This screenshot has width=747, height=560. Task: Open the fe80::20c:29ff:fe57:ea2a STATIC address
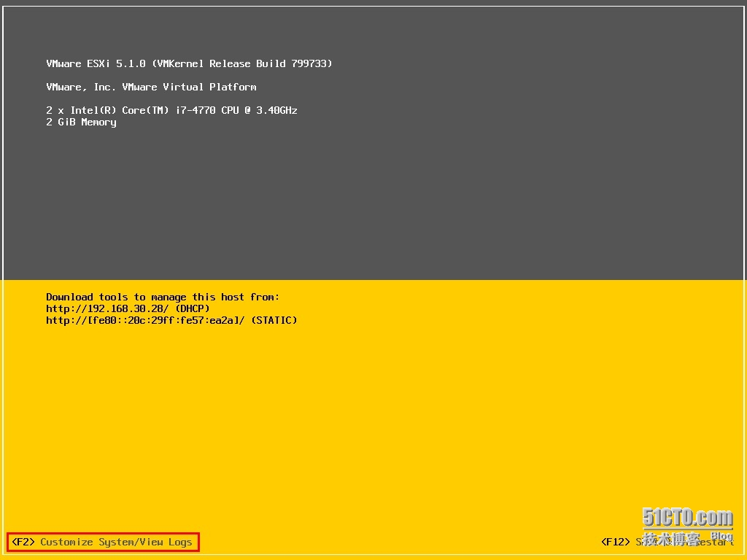click(171, 321)
